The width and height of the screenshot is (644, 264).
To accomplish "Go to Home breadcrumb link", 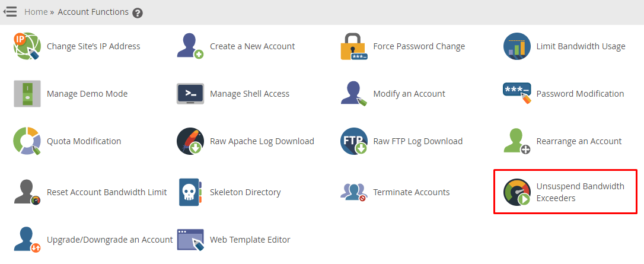I will tap(36, 12).
